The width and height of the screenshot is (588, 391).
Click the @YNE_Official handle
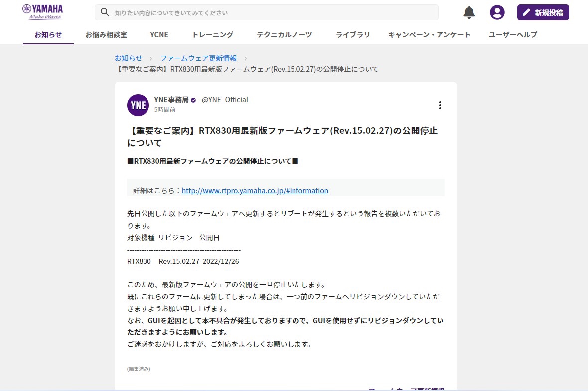(225, 99)
